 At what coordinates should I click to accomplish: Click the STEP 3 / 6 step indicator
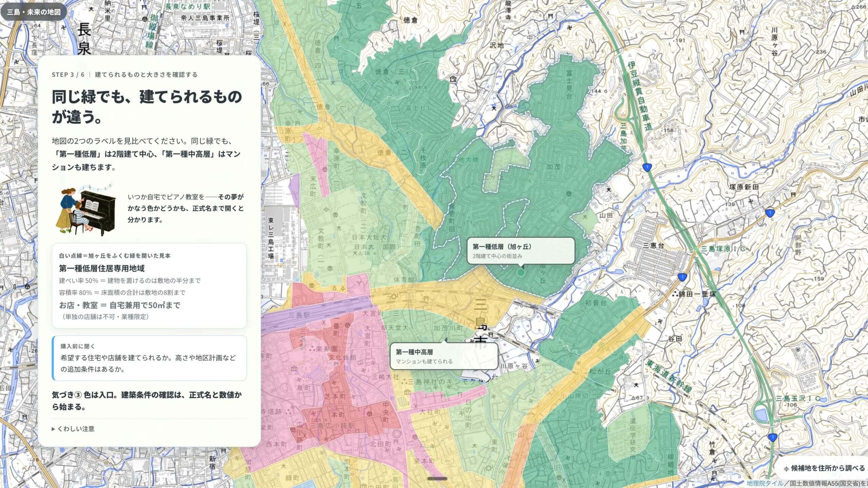pos(68,75)
